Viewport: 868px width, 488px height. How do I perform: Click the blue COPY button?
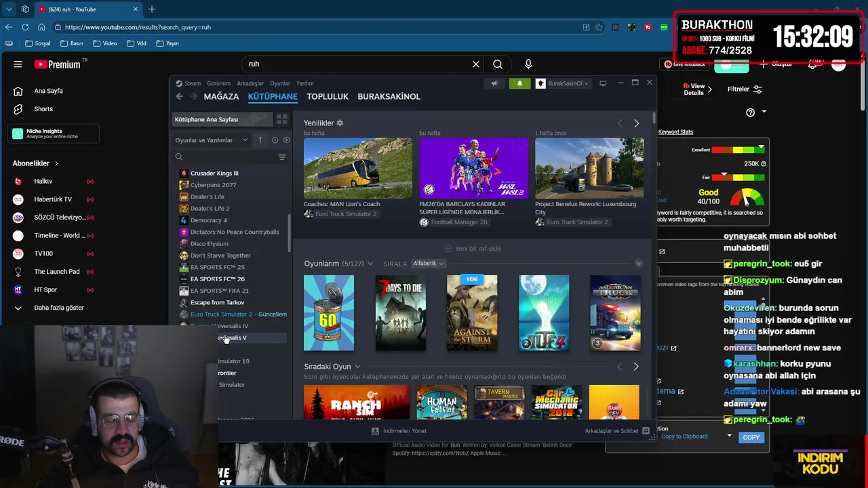[x=751, y=438]
